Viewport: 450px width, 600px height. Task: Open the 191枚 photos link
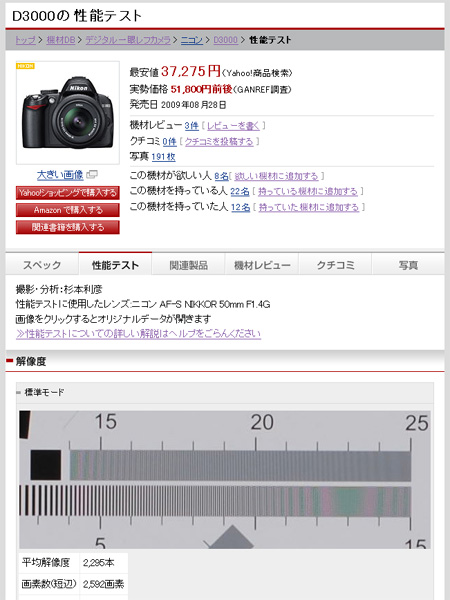click(x=163, y=157)
